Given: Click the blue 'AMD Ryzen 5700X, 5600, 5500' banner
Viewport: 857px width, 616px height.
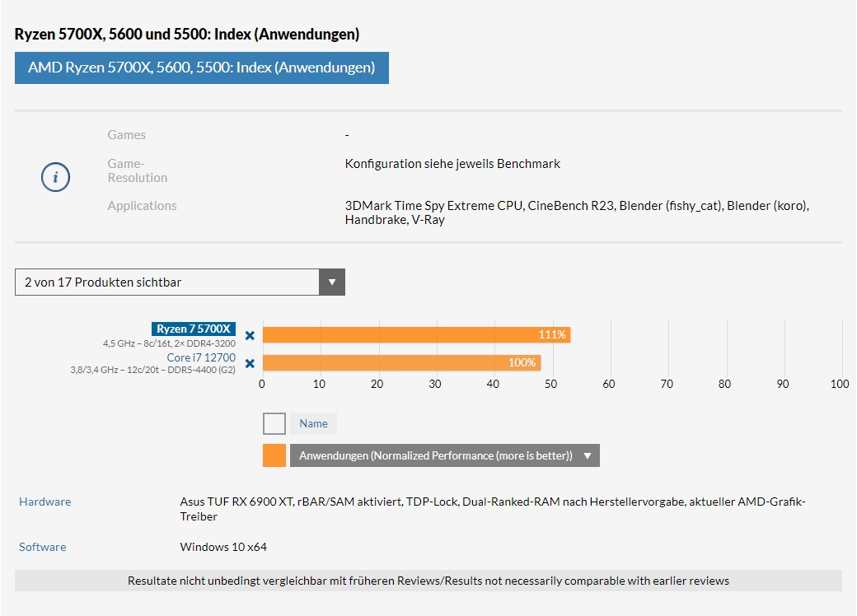Looking at the screenshot, I should (200, 68).
